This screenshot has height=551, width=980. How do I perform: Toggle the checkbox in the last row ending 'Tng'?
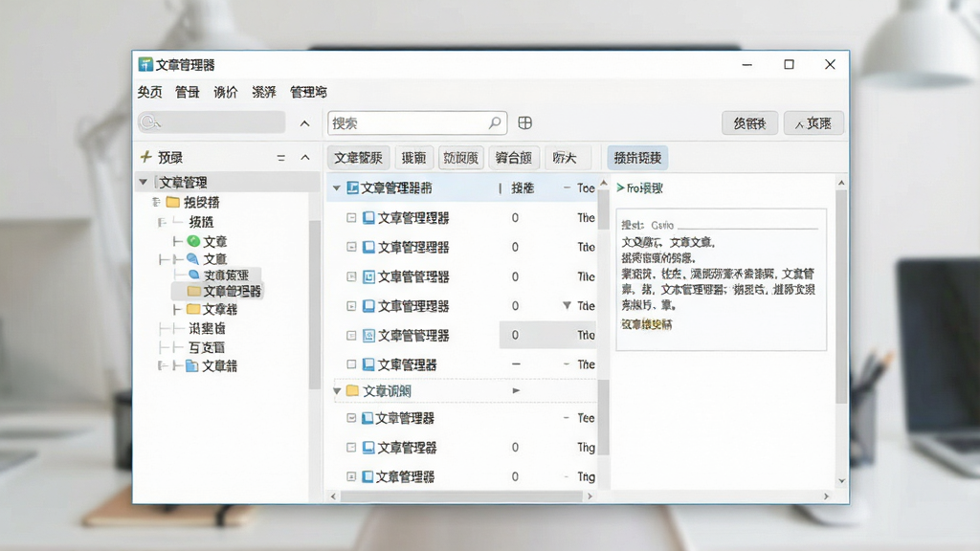click(351, 476)
